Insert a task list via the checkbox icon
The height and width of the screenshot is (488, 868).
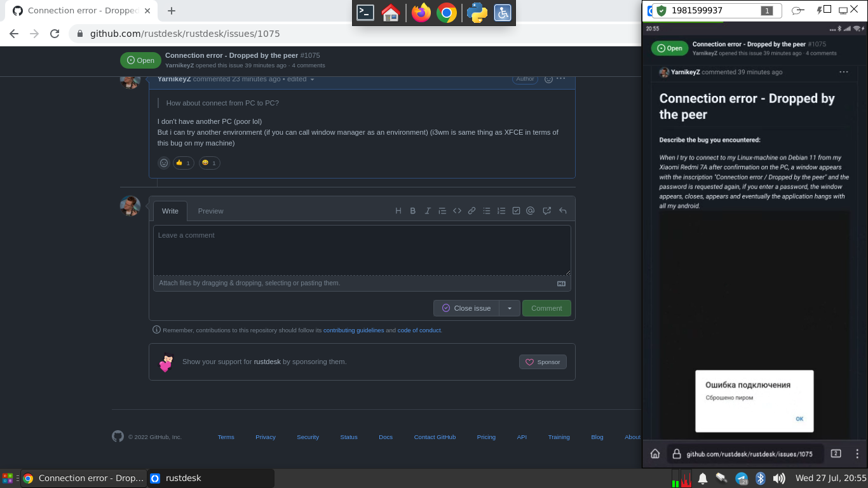(x=516, y=210)
